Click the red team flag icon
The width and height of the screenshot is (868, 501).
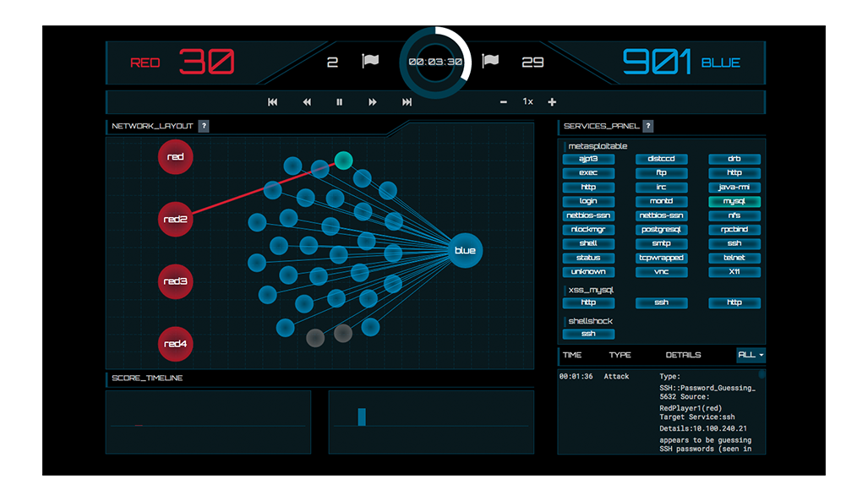point(370,62)
